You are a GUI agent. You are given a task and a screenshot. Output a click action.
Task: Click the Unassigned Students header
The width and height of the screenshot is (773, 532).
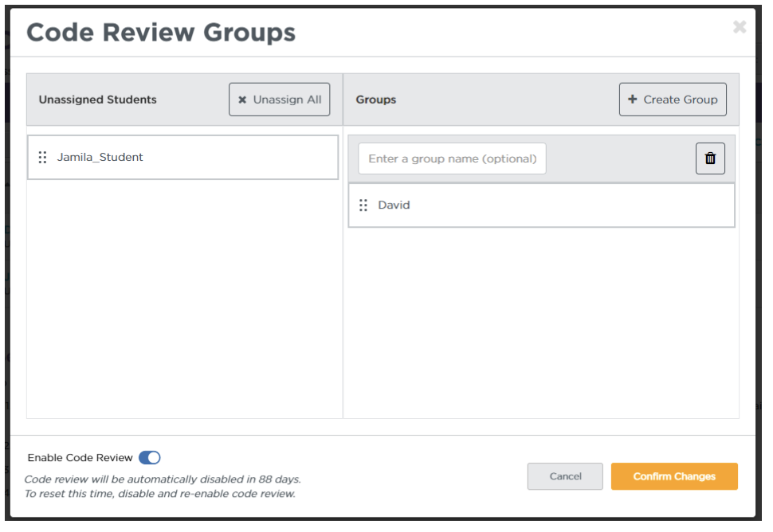98,100
